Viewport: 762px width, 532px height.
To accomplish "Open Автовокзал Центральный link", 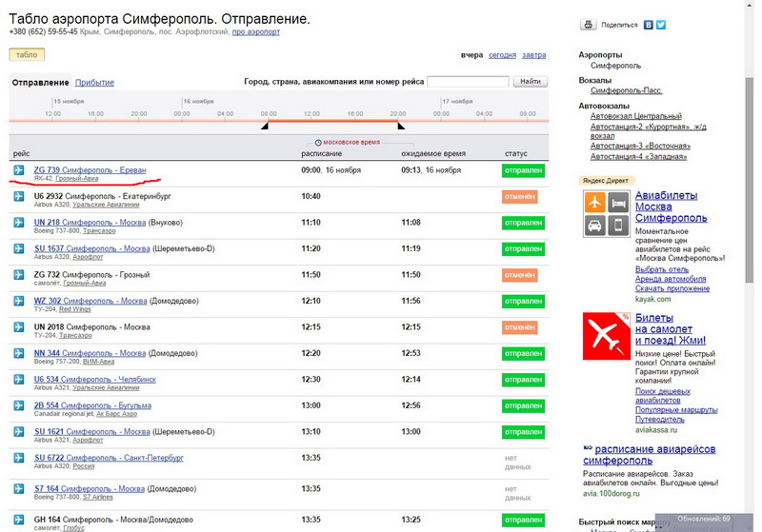I will coord(636,116).
